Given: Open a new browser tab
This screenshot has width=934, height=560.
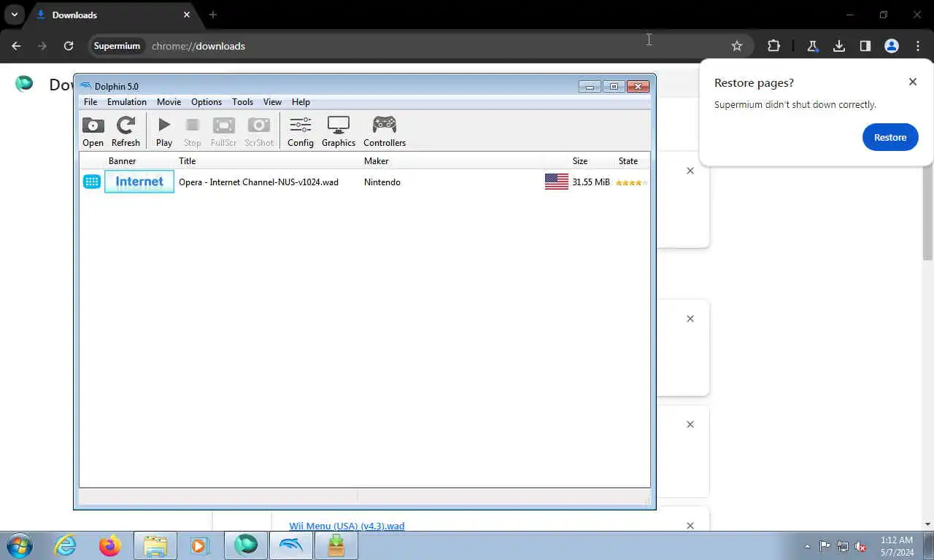Looking at the screenshot, I should (213, 15).
